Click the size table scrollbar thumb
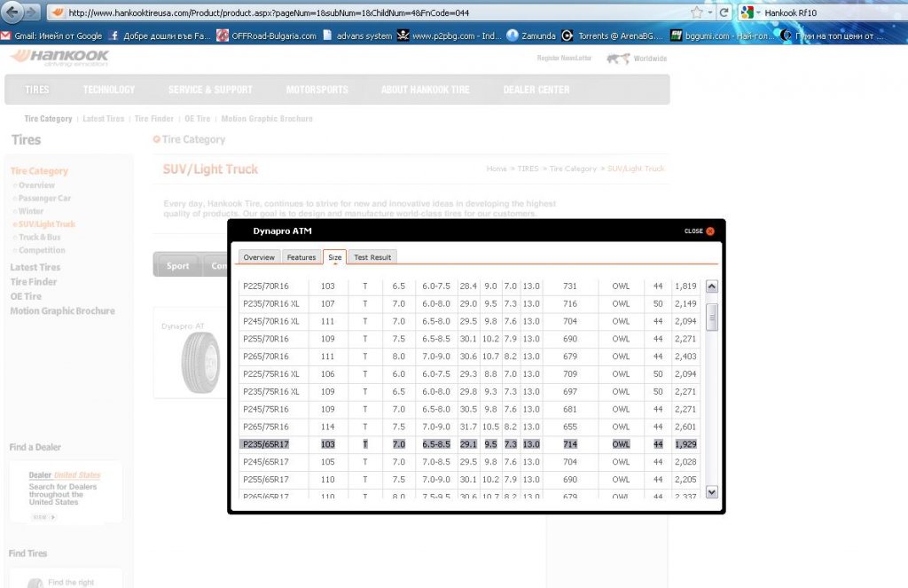908x588 pixels. point(712,317)
